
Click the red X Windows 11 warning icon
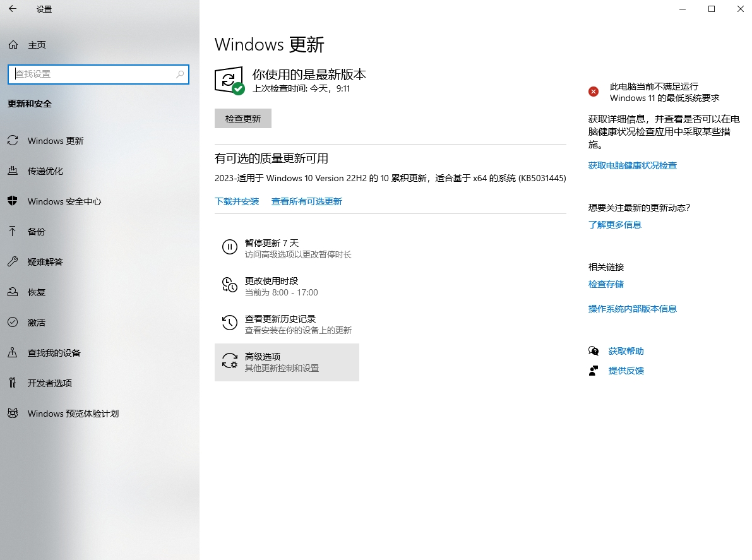(x=594, y=92)
